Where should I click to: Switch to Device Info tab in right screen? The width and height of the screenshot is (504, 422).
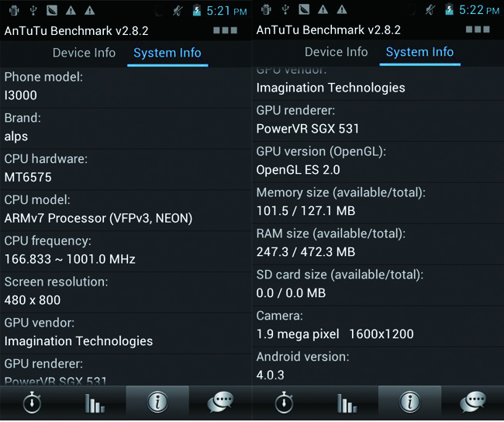tap(337, 52)
